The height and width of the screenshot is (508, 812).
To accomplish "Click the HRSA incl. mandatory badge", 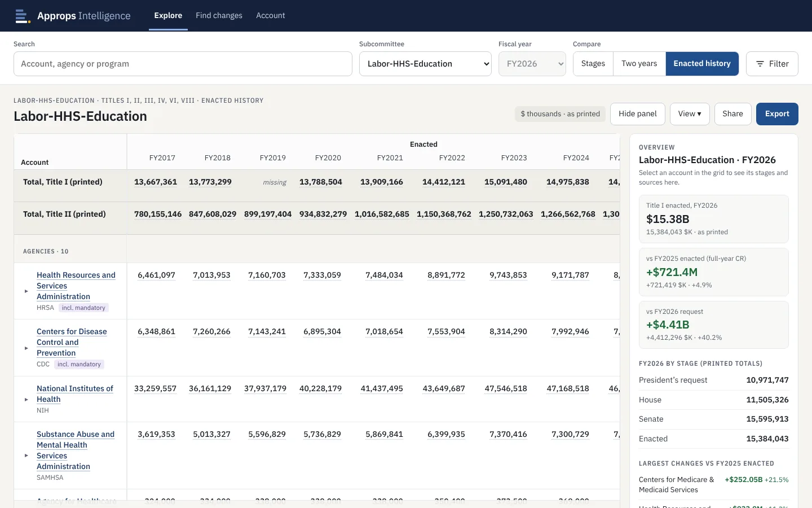I will coord(83,308).
